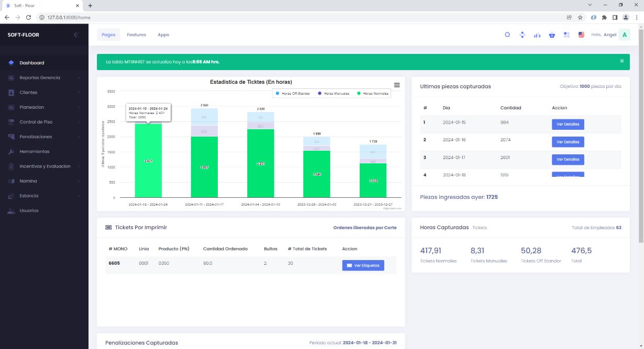Open the Apps top menu
644x349 pixels.
[x=163, y=35]
